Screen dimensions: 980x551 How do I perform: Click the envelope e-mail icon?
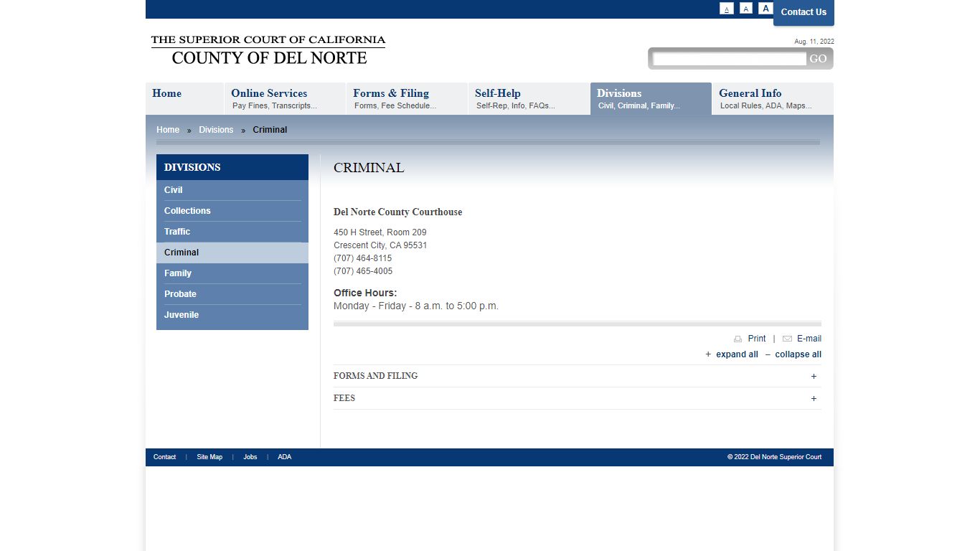[x=787, y=339]
